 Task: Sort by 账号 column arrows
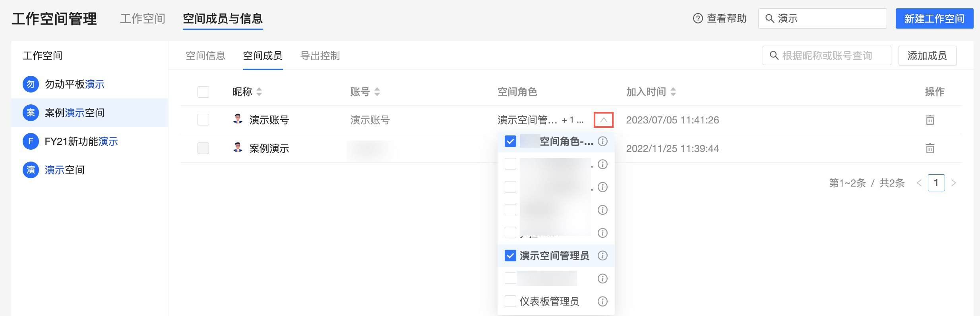[x=377, y=92]
